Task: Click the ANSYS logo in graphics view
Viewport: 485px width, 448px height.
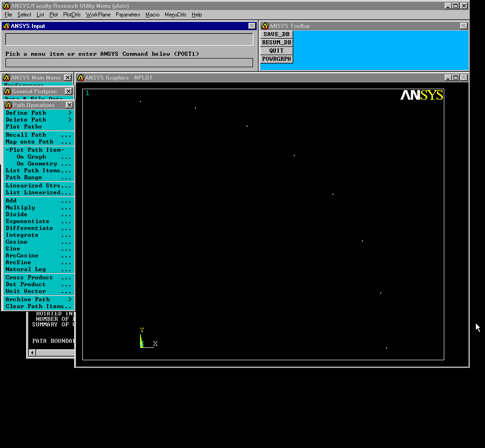Action: 421,95
